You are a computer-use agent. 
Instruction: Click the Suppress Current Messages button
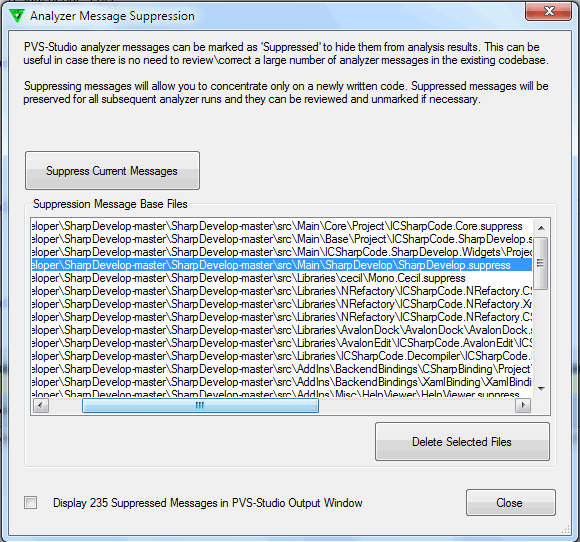pyautogui.click(x=112, y=171)
